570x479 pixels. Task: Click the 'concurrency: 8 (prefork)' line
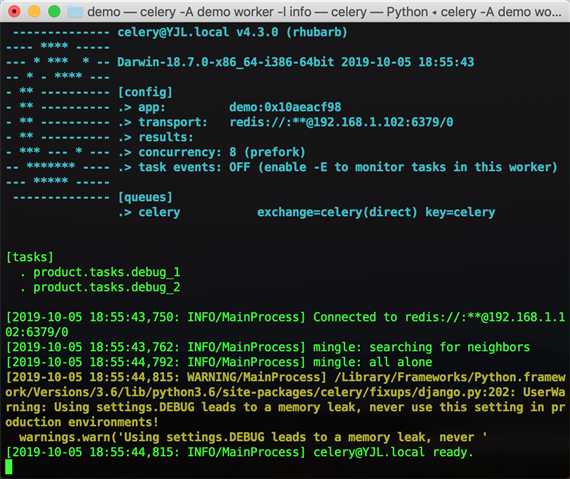(222, 152)
